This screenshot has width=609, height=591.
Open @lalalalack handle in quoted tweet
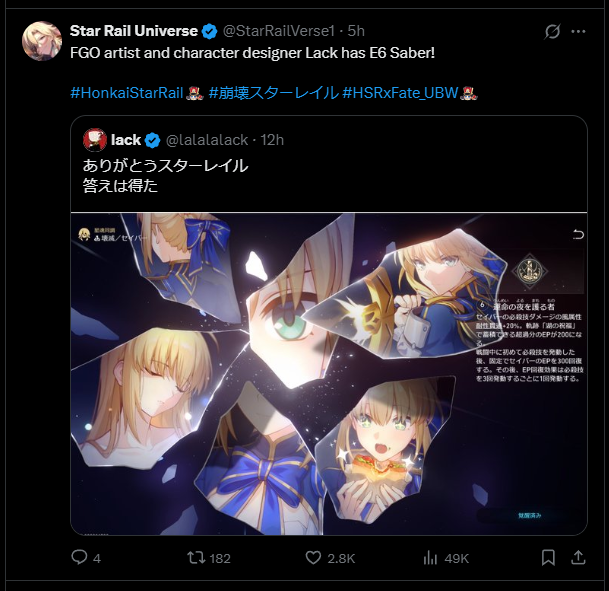207,140
